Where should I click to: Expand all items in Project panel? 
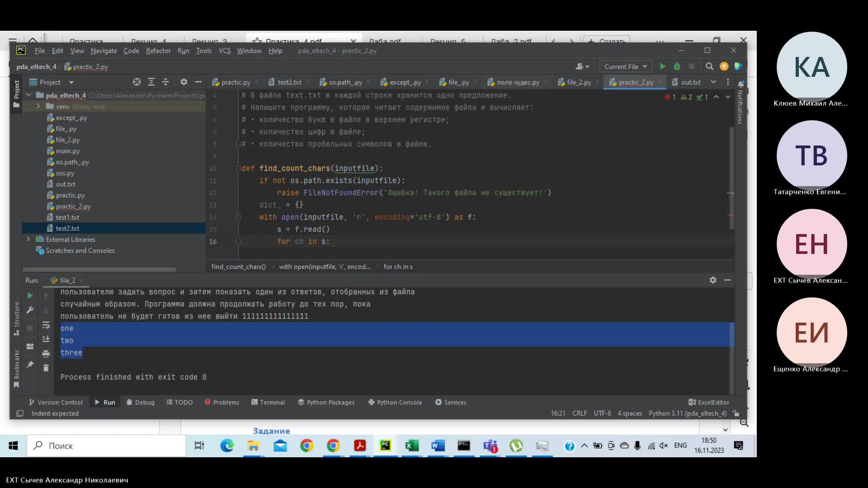tap(151, 82)
